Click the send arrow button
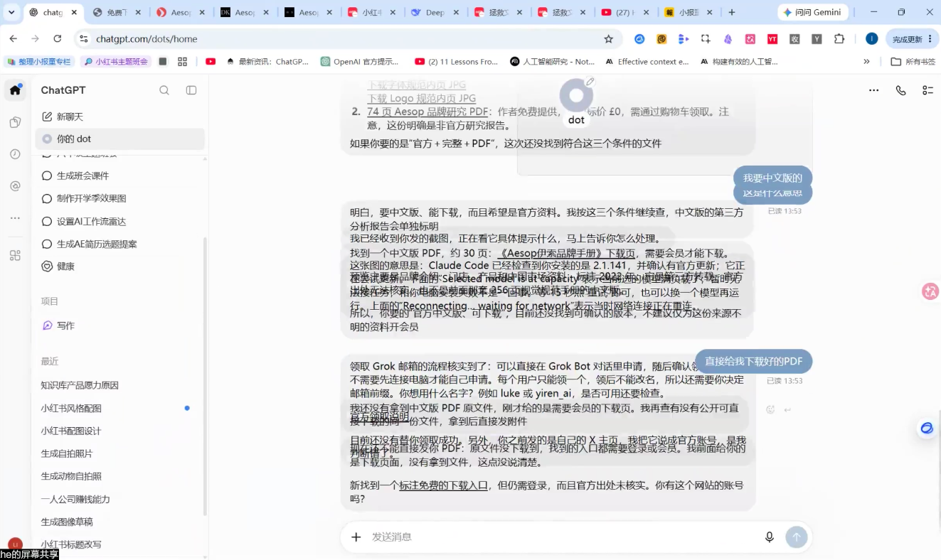 point(796,537)
